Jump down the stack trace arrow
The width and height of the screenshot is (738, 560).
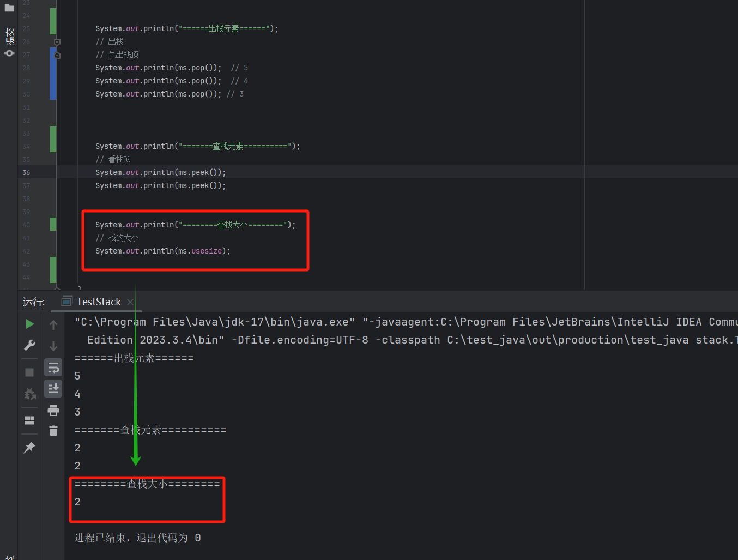53,346
